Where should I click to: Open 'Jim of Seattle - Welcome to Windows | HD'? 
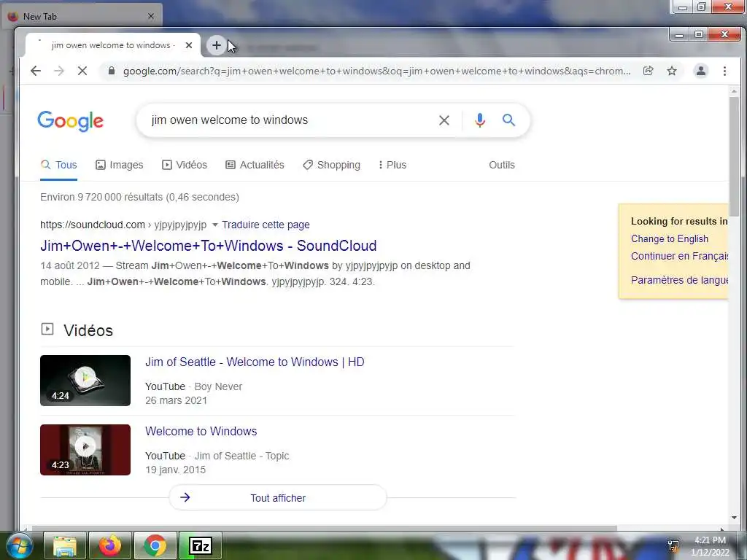click(255, 362)
